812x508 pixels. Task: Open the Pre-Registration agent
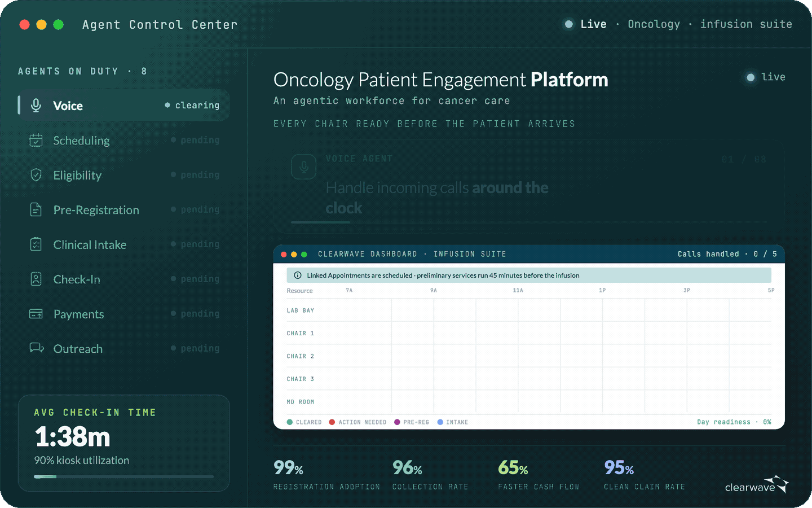click(124, 209)
